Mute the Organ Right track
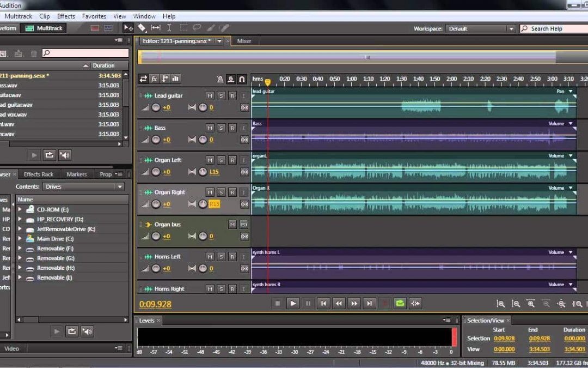588x368 pixels. [x=210, y=192]
